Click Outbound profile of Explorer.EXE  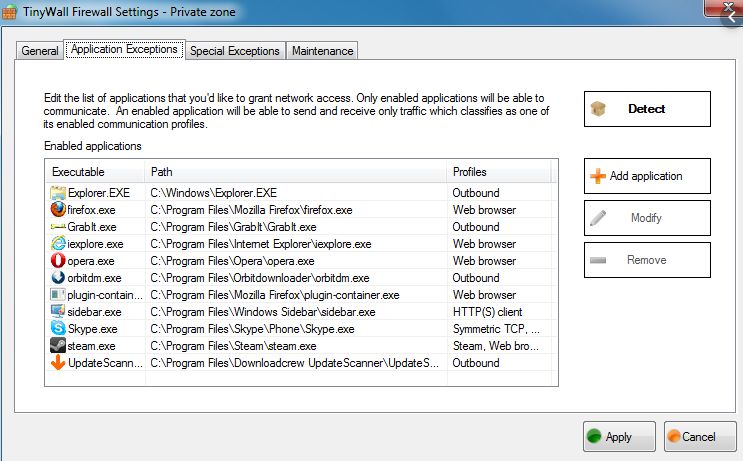click(x=476, y=193)
